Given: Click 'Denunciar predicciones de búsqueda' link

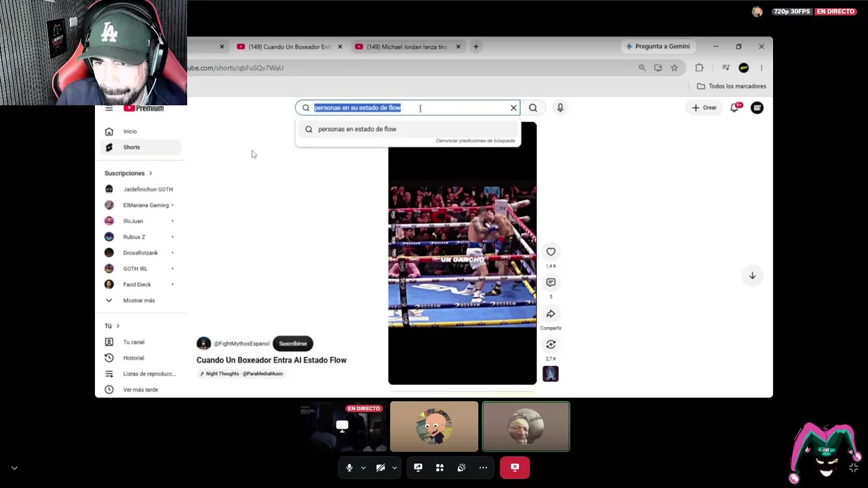Looking at the screenshot, I should point(475,141).
